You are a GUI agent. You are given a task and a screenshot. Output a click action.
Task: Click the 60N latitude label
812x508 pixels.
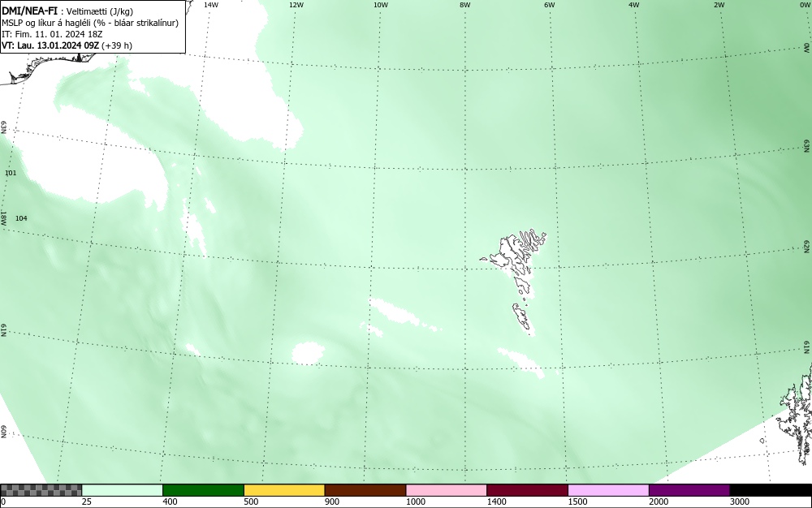3,432
